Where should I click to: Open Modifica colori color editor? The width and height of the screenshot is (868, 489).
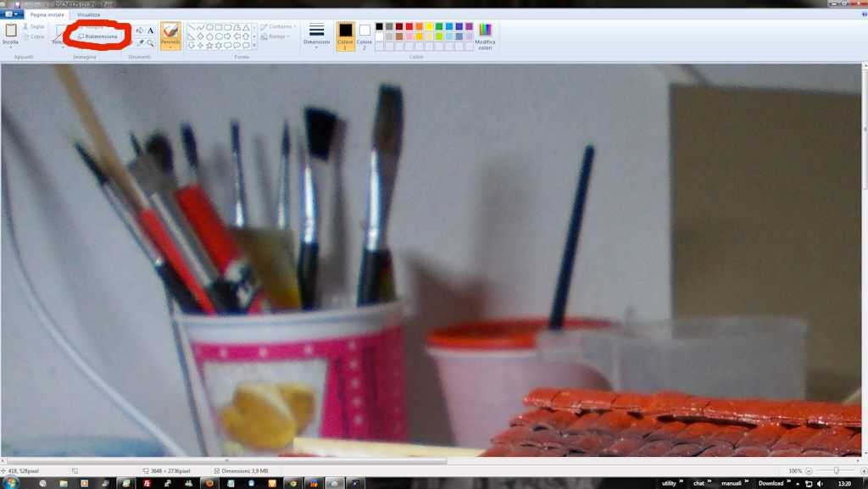click(485, 36)
